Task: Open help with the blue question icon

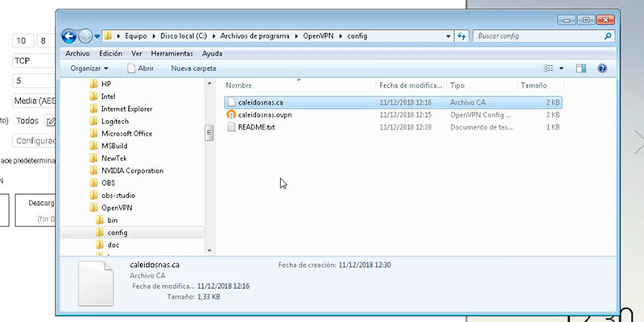Action: click(x=602, y=68)
